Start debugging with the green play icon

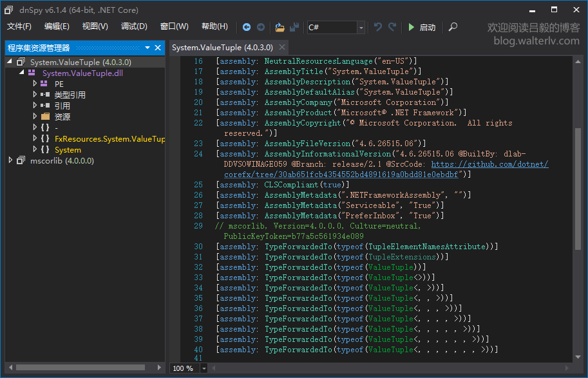412,27
